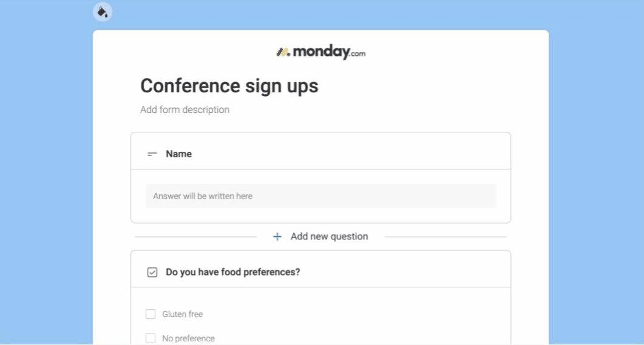Click the blue plus icon to add a question

(x=277, y=237)
